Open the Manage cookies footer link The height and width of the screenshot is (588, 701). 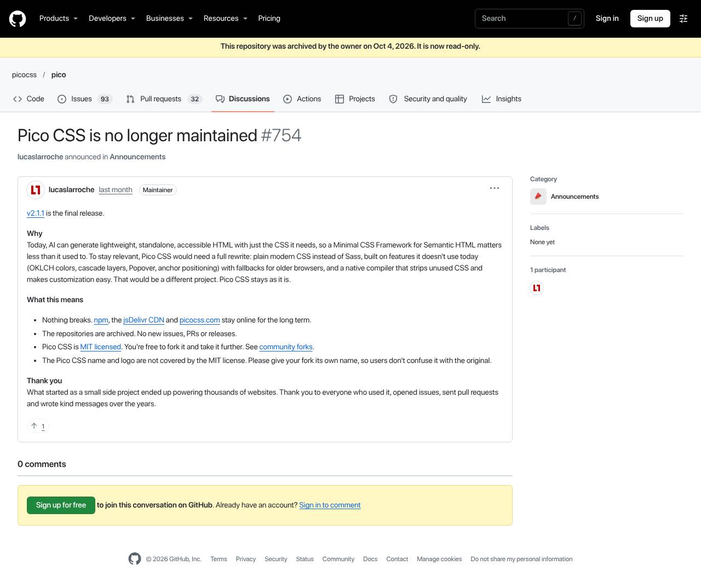point(439,559)
